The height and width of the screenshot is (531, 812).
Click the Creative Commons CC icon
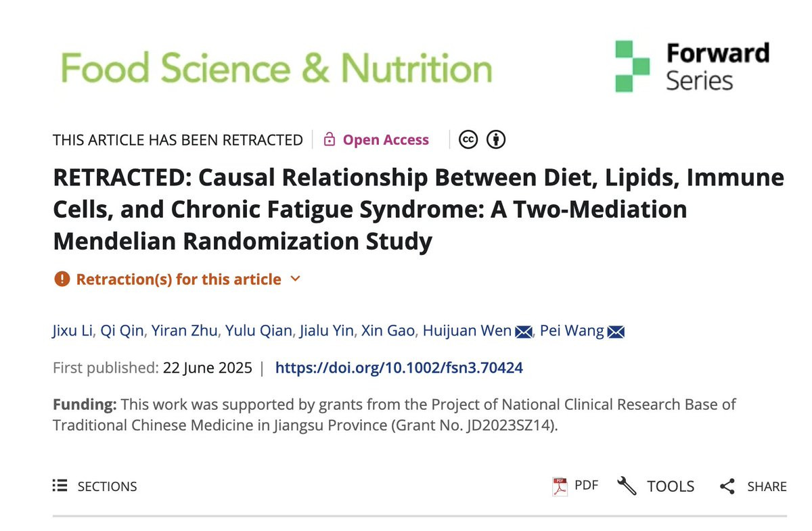(x=468, y=139)
